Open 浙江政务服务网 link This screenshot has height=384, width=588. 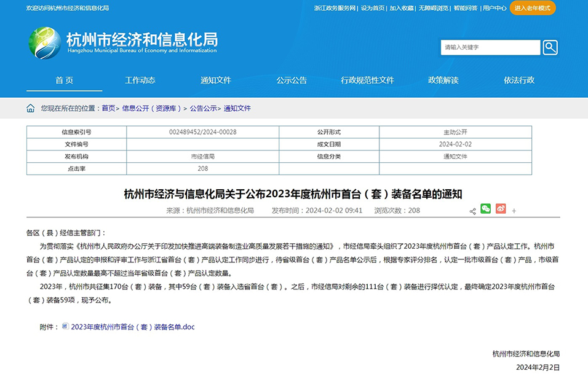(335, 8)
